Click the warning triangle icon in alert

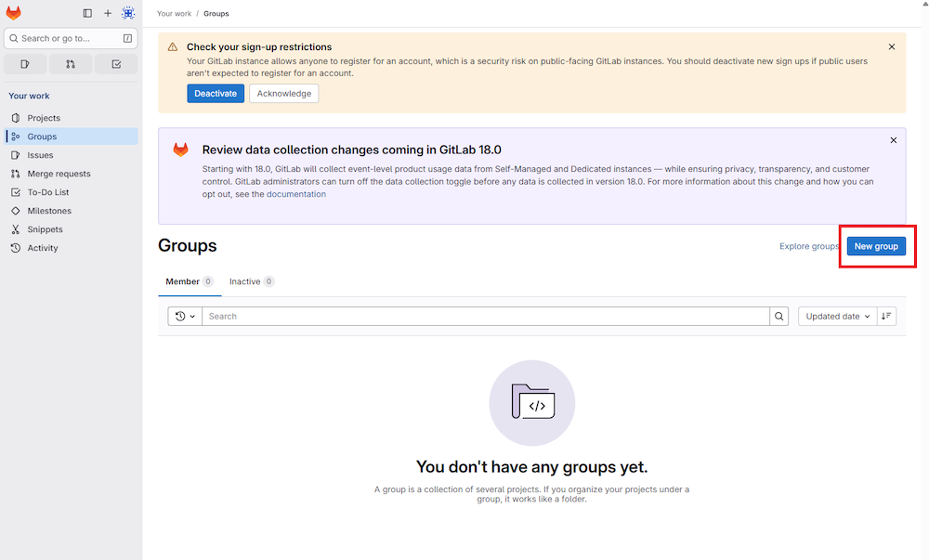click(x=173, y=46)
